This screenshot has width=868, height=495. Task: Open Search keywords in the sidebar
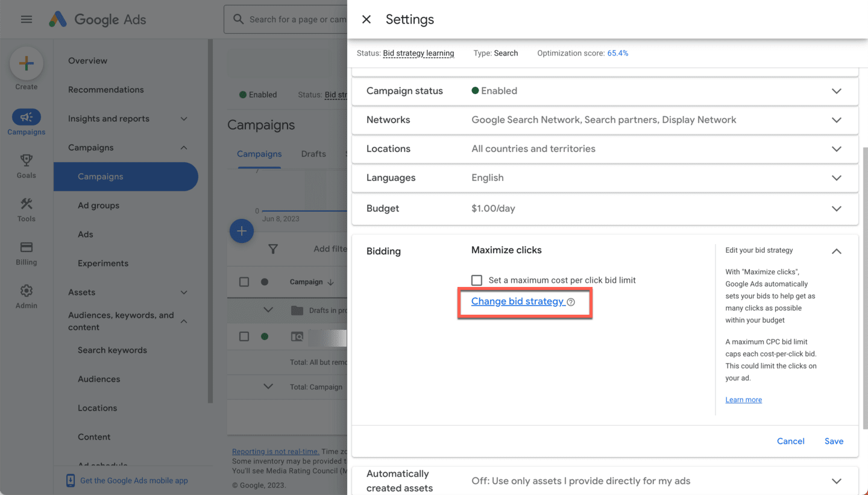(x=112, y=350)
